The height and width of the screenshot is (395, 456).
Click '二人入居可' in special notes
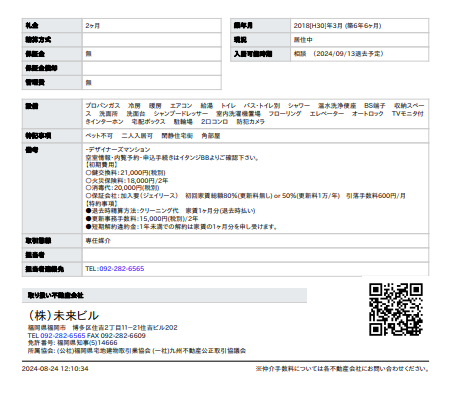click(137, 136)
